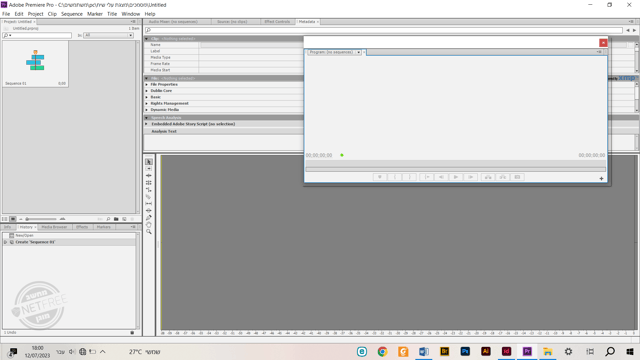Click New Item icon in Project panel

tap(124, 219)
